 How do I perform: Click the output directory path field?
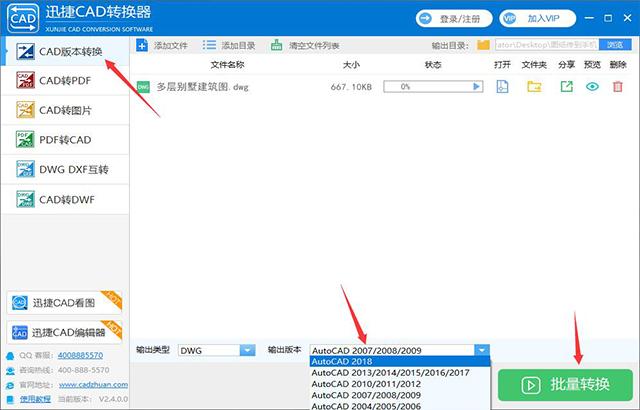pos(547,45)
